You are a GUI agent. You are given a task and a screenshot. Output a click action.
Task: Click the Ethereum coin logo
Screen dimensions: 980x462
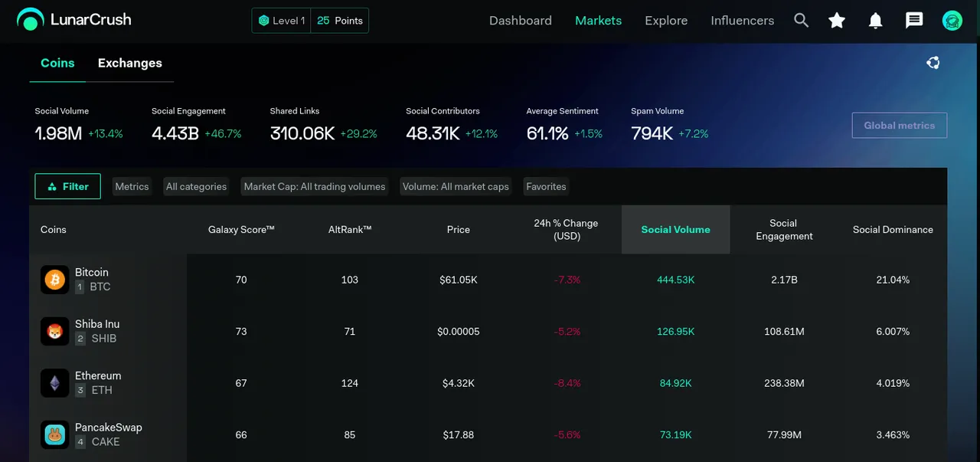(54, 383)
